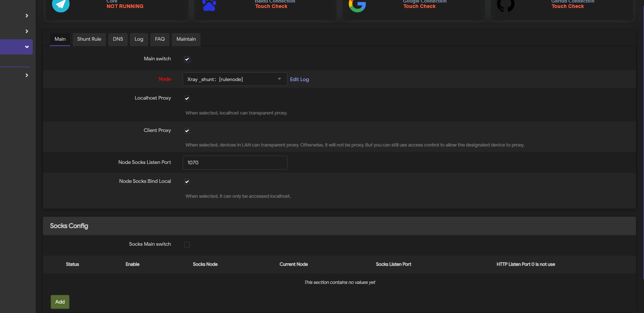Viewport: 644px width, 313px height.
Task: Click the green Add button
Action: click(x=60, y=302)
